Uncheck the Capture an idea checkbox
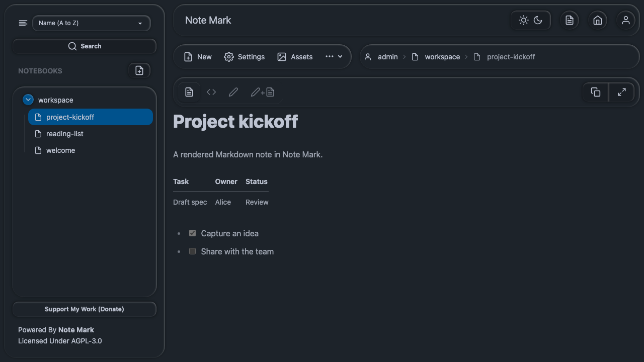Screen dimensions: 644x362 (192, 233)
